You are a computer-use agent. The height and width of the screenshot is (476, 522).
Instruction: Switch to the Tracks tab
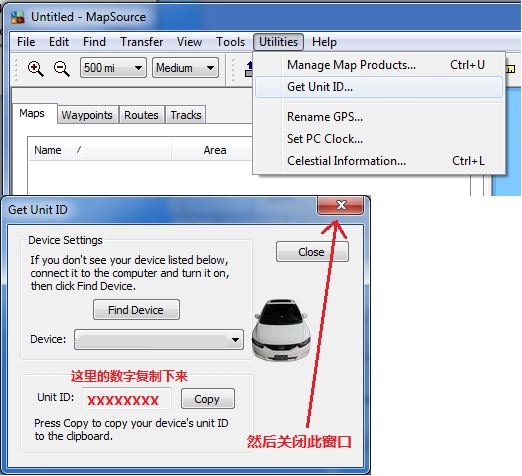186,115
